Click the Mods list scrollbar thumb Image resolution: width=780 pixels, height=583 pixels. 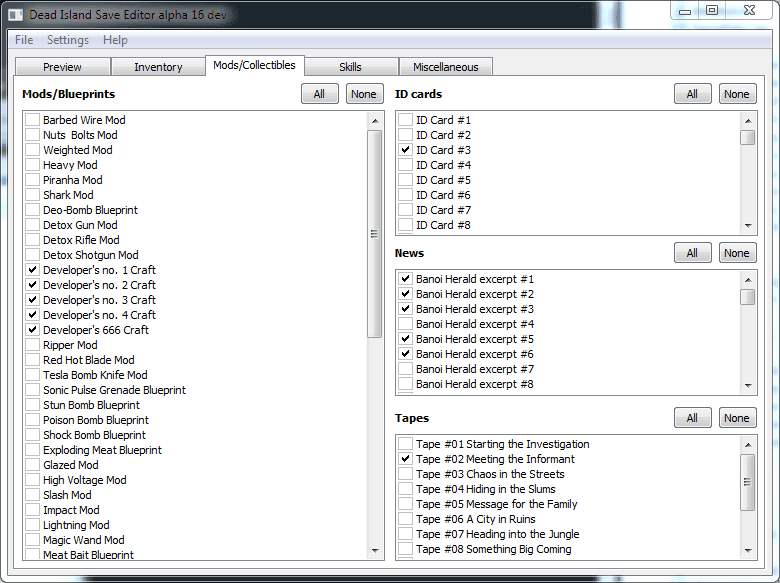click(375, 234)
